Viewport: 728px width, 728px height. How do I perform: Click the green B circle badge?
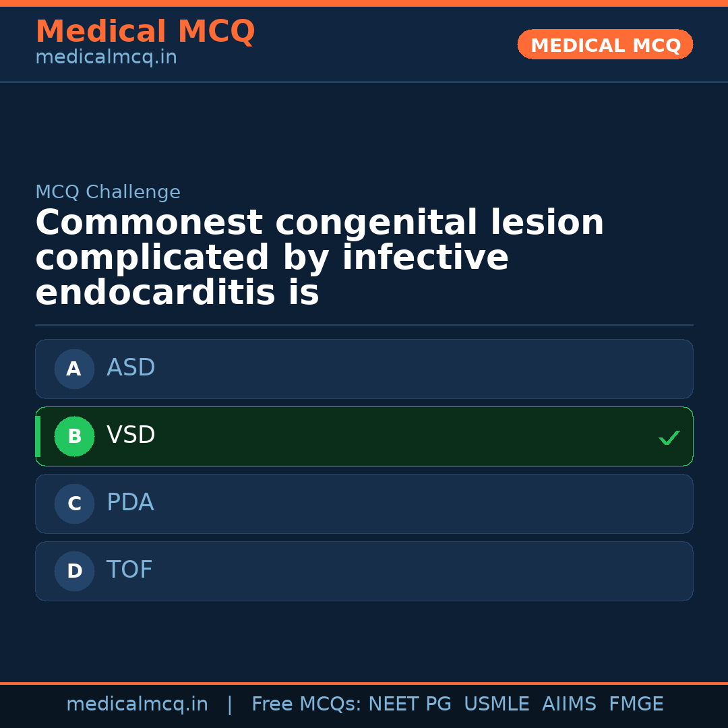coord(74,436)
